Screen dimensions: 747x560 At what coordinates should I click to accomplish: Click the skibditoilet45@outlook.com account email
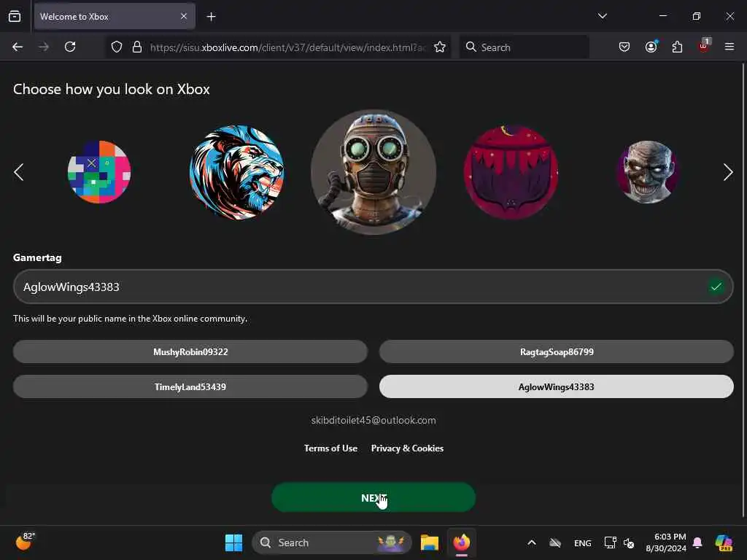click(x=373, y=421)
